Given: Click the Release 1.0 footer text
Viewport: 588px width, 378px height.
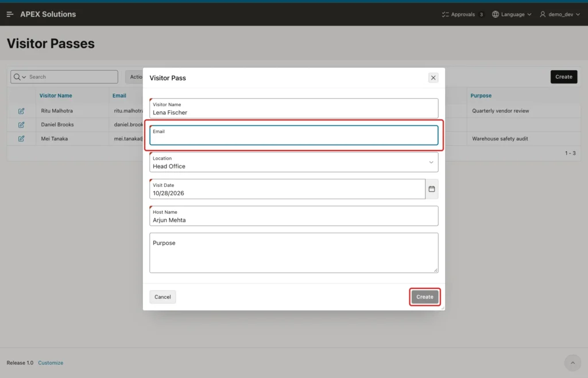Looking at the screenshot, I should [20, 362].
